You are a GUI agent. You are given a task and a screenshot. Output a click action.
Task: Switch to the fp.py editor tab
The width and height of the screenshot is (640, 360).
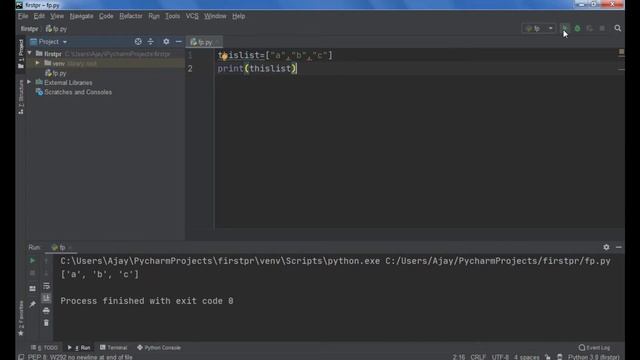204,42
